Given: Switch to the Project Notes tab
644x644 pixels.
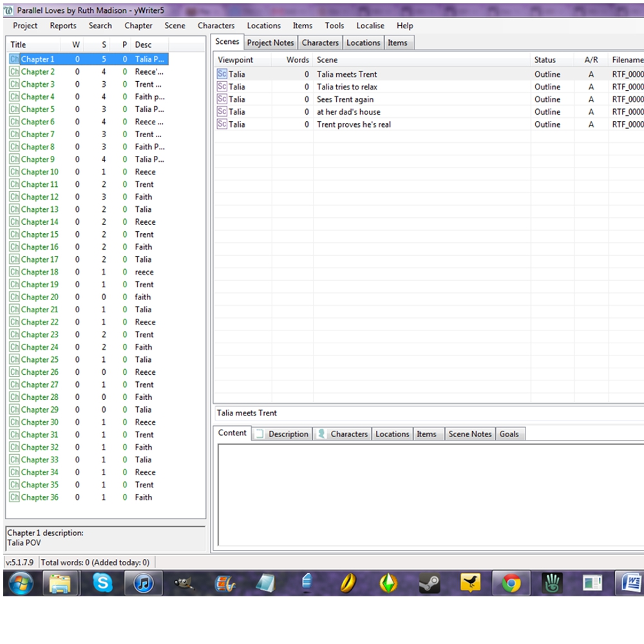Looking at the screenshot, I should 270,43.
